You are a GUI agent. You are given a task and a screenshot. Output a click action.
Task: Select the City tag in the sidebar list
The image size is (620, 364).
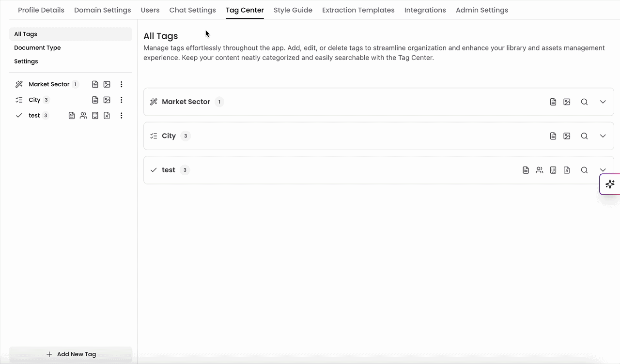click(x=34, y=100)
